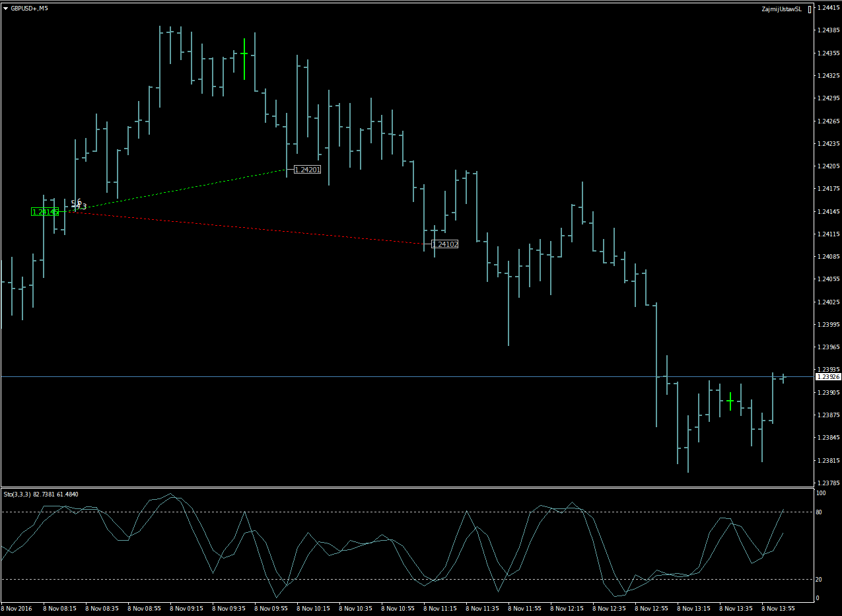This screenshot has height=616, width=842.
Task: Click the 8 Nov 10:55 time label
Action: click(398, 608)
